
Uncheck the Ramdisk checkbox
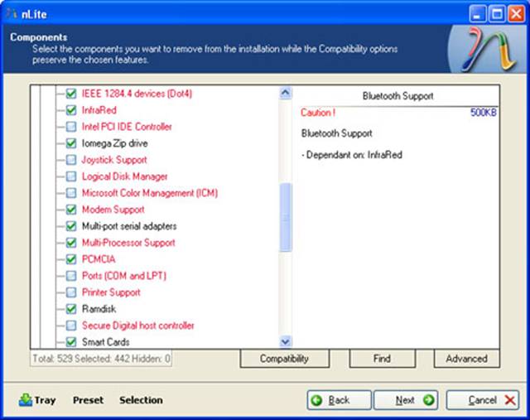(71, 309)
